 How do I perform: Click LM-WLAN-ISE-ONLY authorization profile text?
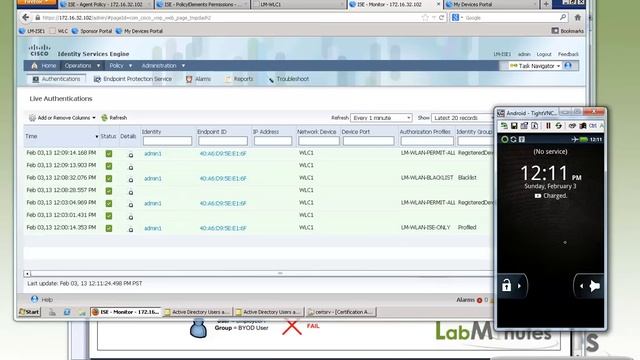click(x=425, y=228)
